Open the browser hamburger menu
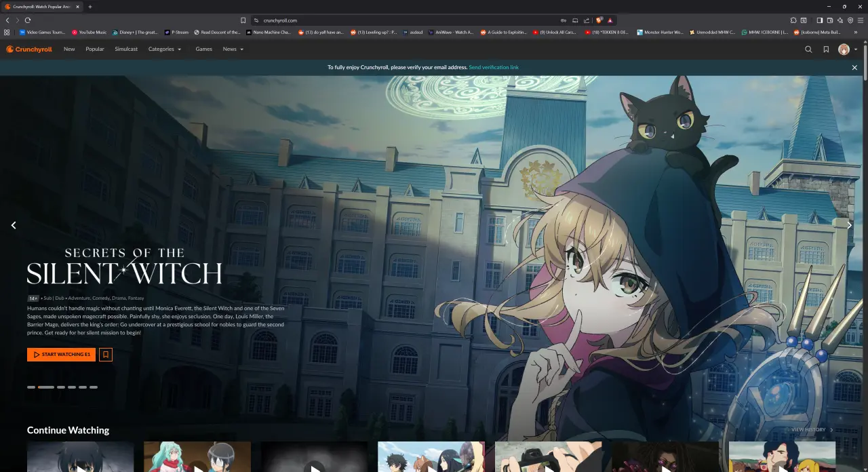 point(861,20)
